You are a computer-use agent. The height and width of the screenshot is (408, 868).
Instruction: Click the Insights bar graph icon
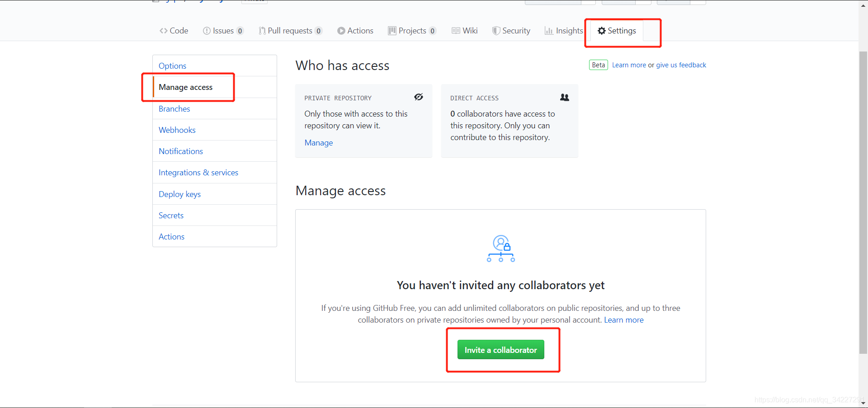pyautogui.click(x=549, y=31)
